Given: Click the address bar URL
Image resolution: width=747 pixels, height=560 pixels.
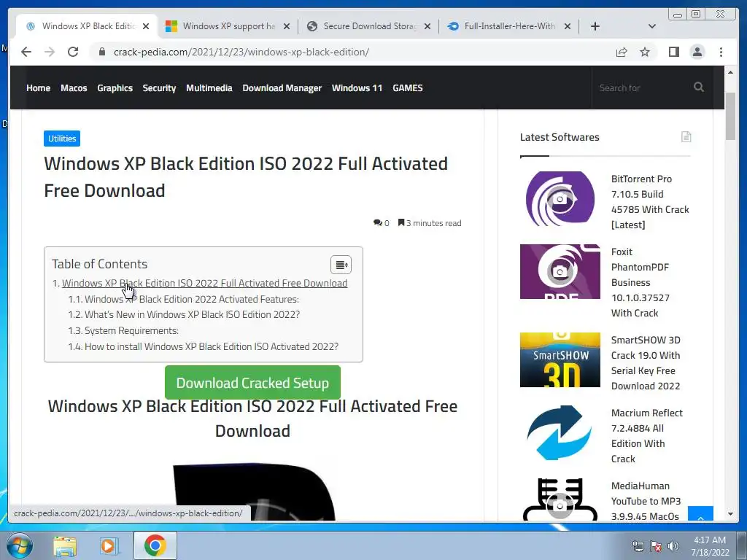Looking at the screenshot, I should tap(241, 52).
